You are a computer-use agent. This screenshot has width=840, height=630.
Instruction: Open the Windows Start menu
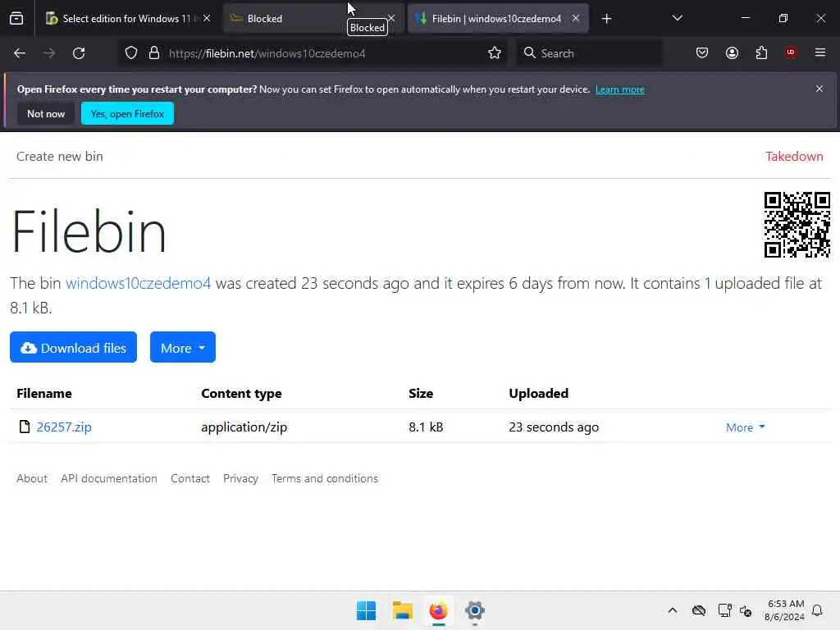(367, 610)
